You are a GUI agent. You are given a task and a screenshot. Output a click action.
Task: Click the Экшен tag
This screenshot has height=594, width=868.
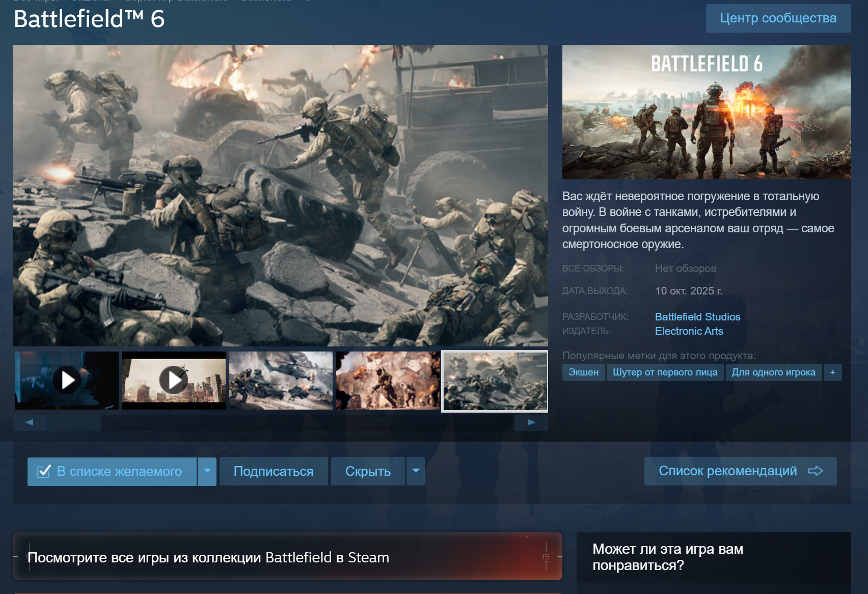pyautogui.click(x=583, y=372)
